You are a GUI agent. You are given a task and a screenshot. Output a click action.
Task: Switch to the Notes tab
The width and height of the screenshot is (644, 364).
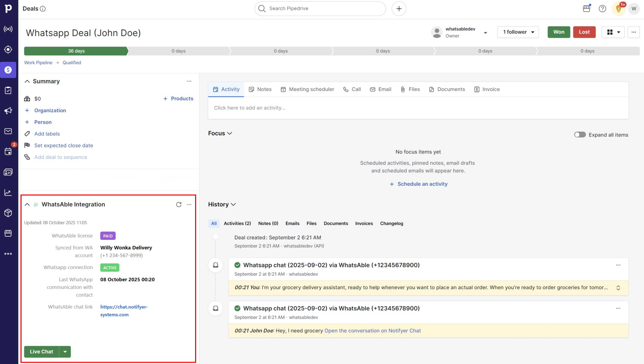point(260,89)
